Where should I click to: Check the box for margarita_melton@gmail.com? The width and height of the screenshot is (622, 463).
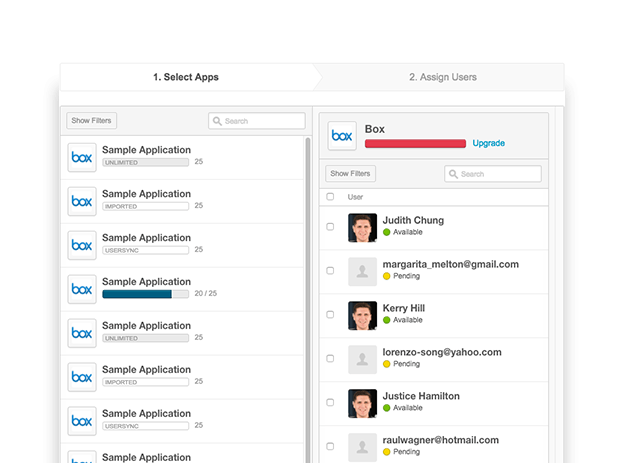pos(330,271)
